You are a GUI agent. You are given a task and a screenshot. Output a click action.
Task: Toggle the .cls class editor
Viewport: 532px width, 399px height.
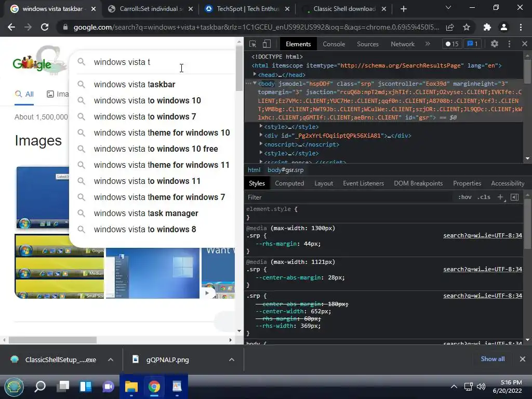click(484, 197)
